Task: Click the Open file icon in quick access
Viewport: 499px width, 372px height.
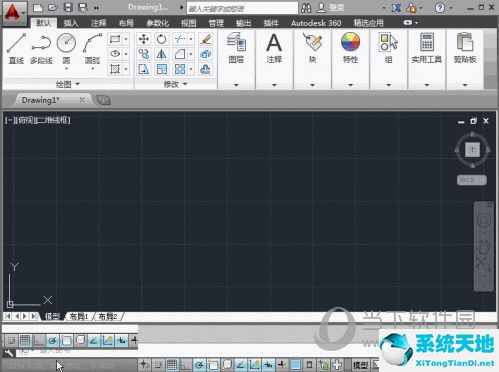Action: (x=53, y=7)
